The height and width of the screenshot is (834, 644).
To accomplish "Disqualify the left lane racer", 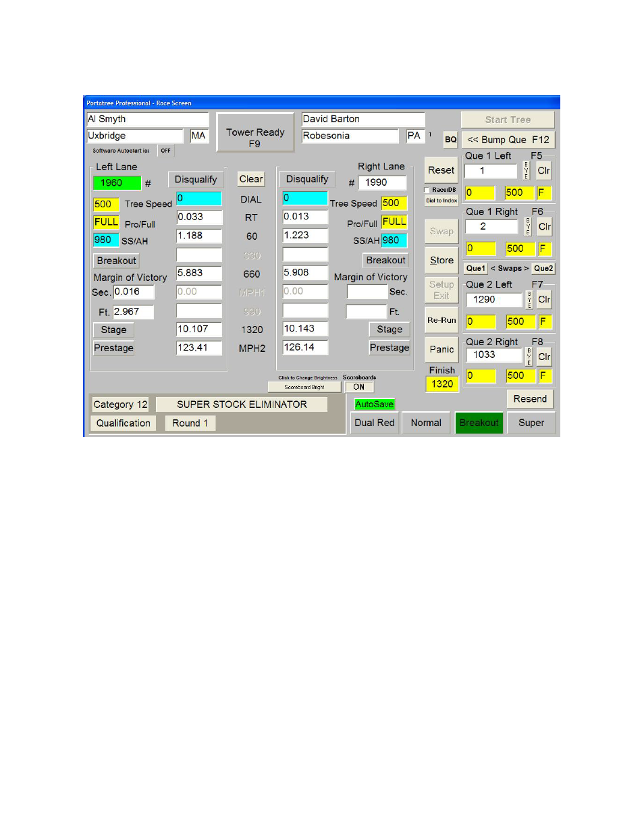I will (196, 180).
